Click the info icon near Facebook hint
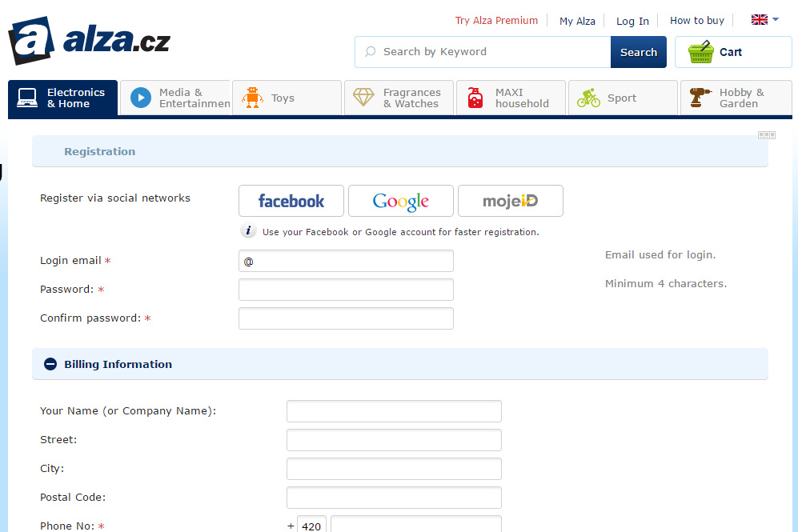798x532 pixels. [x=248, y=231]
